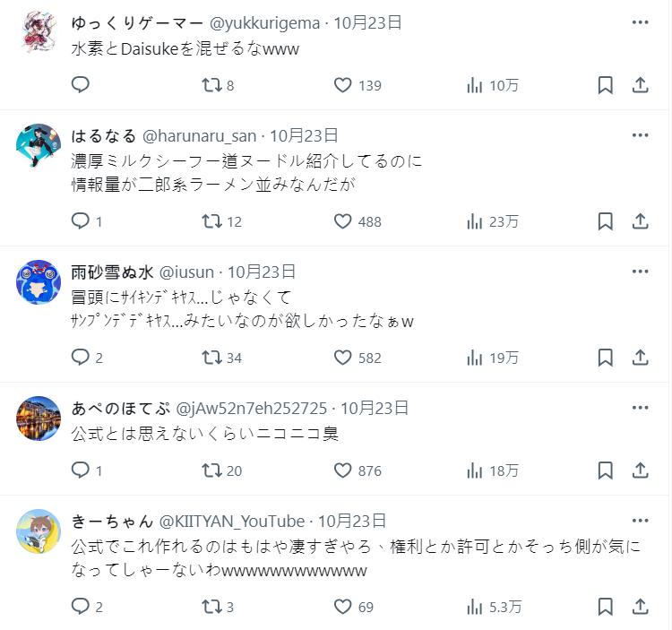
Task: Reply to ゆっくりゲーマー's tweet
Action: pyautogui.click(x=81, y=85)
